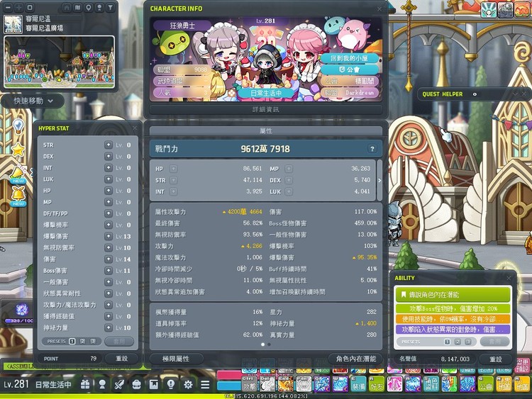Viewport: 532px width, 399px height.
Task: Click the first buff icon in top-right corner
Action: click(x=489, y=9)
